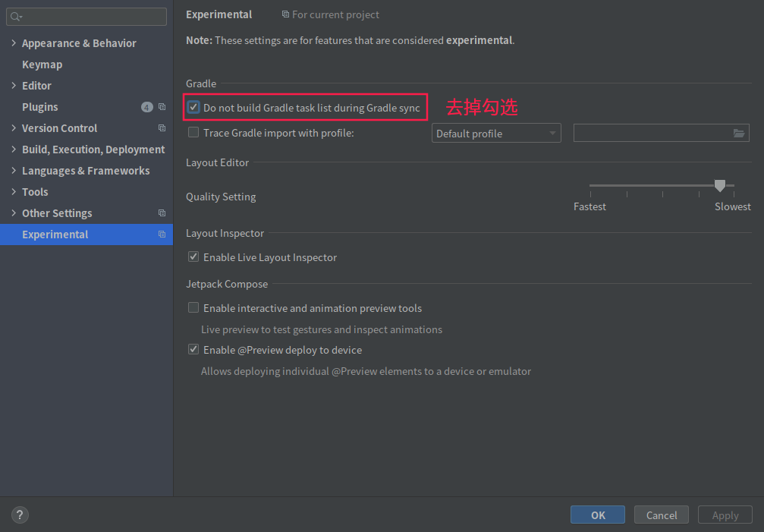Enable interactive and animation preview tools
Viewport: 764px width, 532px height.
point(193,307)
